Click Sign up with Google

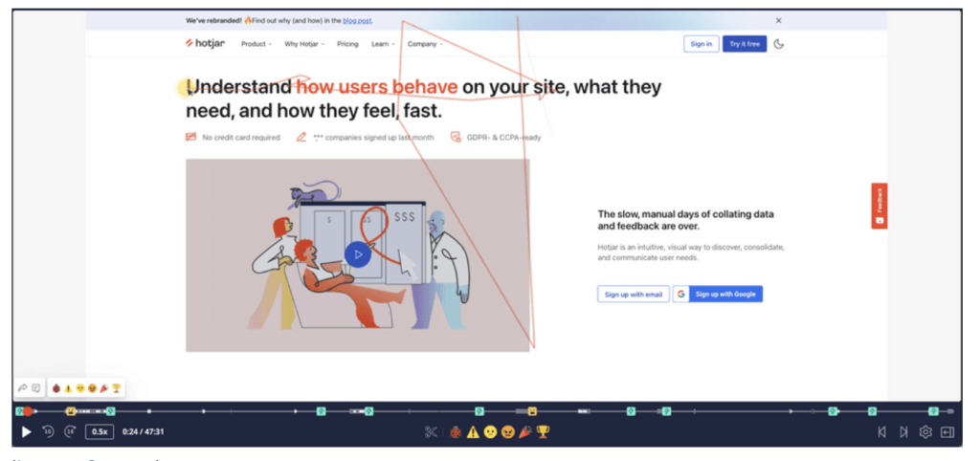(718, 295)
